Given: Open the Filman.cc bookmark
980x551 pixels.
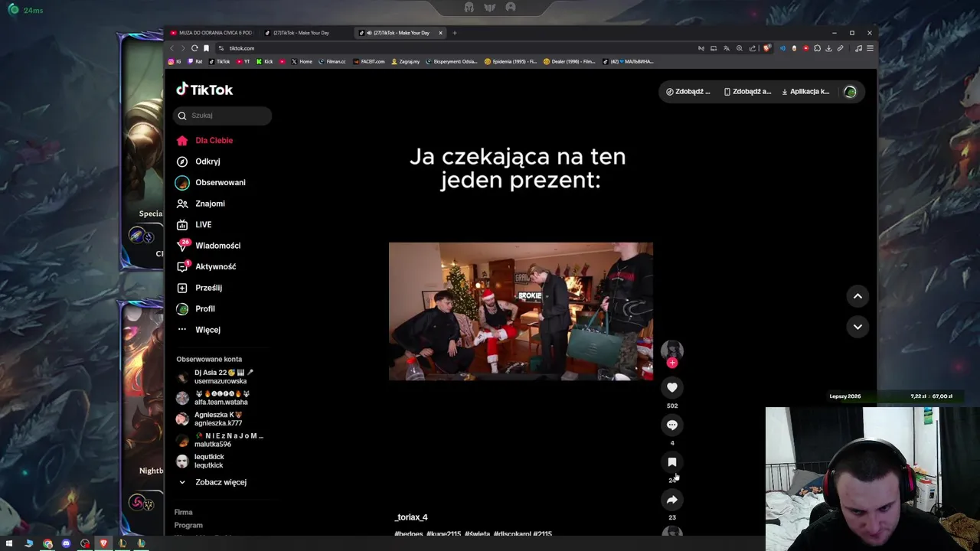Looking at the screenshot, I should (332, 61).
